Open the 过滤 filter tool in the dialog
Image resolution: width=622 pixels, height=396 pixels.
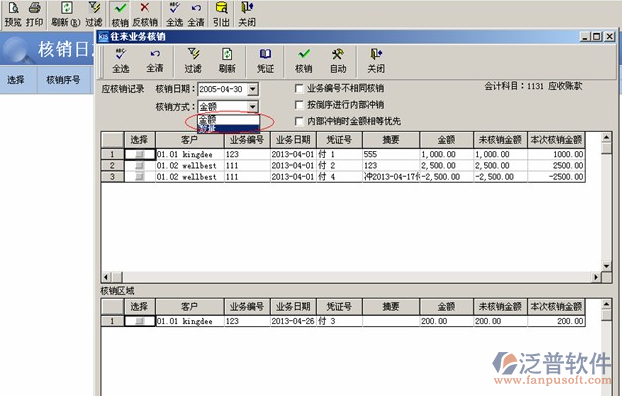pos(193,61)
